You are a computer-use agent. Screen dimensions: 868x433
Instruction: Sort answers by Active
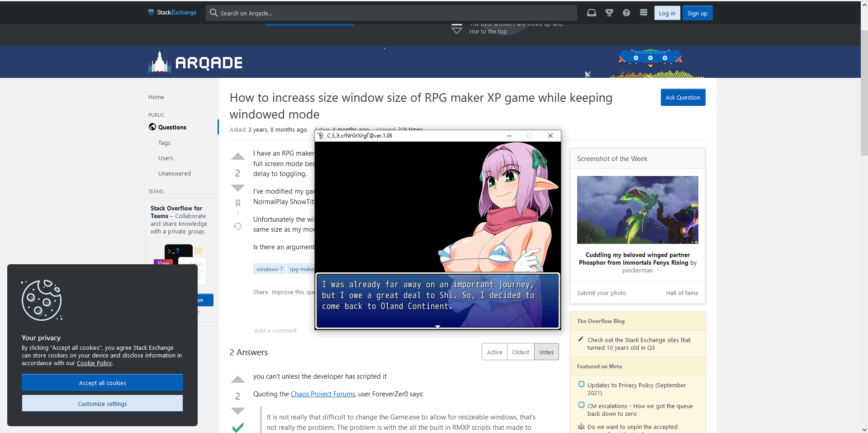click(494, 352)
